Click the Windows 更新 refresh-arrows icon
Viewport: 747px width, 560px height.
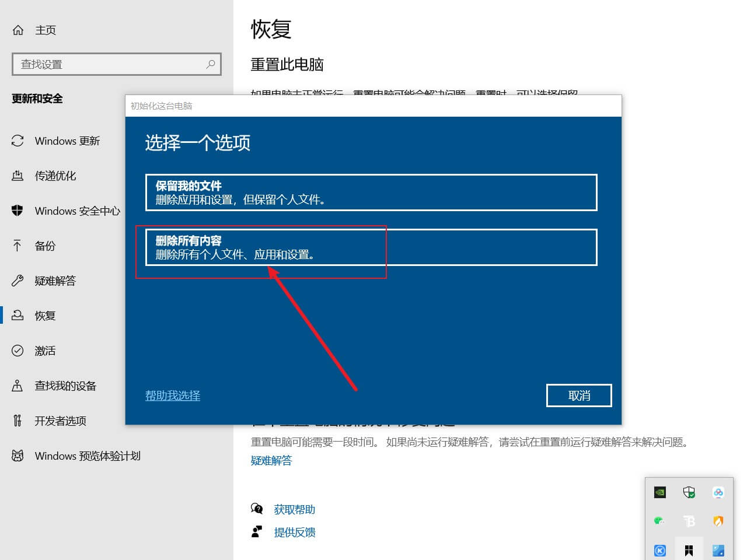(x=18, y=141)
